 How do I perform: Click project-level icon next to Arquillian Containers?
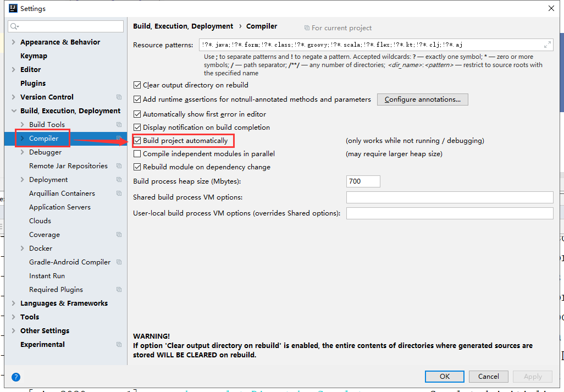point(119,193)
